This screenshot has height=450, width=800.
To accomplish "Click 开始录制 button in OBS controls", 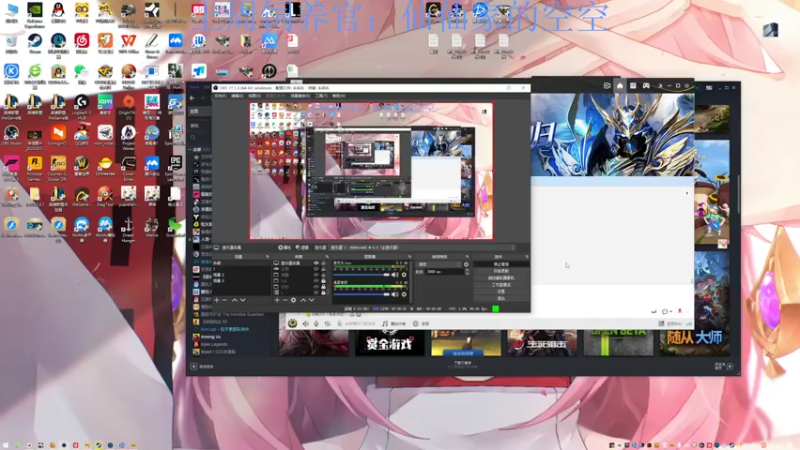I will pos(501,271).
